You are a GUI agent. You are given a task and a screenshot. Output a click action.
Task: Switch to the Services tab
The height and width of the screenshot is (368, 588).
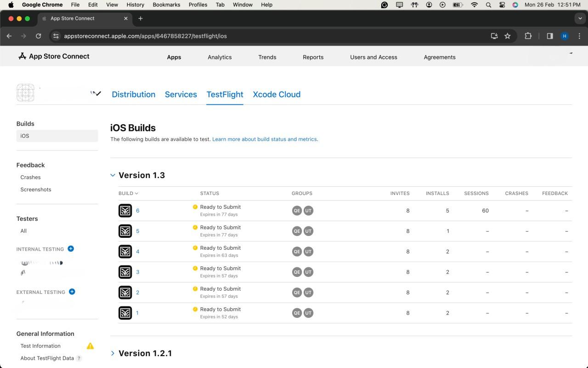pyautogui.click(x=181, y=94)
